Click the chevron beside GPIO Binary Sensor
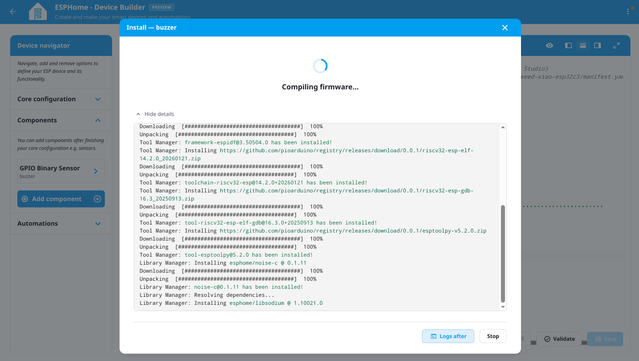This screenshot has height=361, width=639. click(x=96, y=171)
